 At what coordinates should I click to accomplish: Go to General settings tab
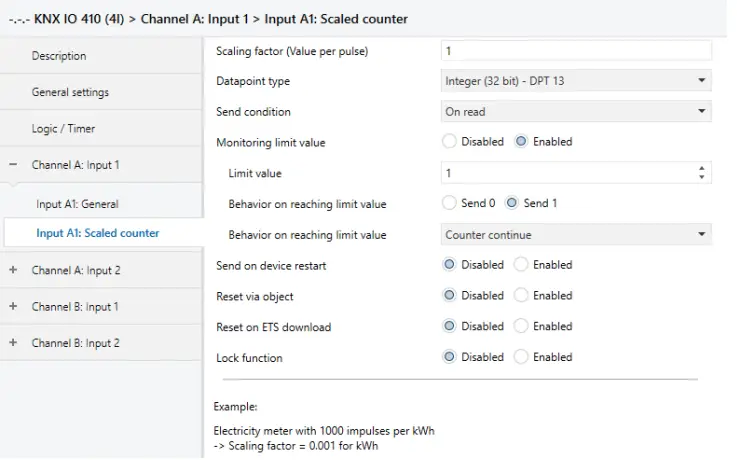tap(70, 92)
